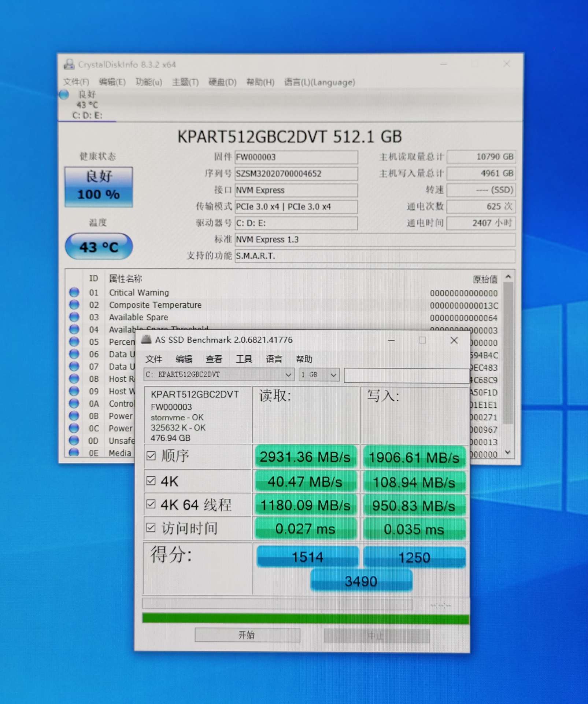Click the empty text field beside 1 GB dropdown
The width and height of the screenshot is (588, 704).
point(406,375)
